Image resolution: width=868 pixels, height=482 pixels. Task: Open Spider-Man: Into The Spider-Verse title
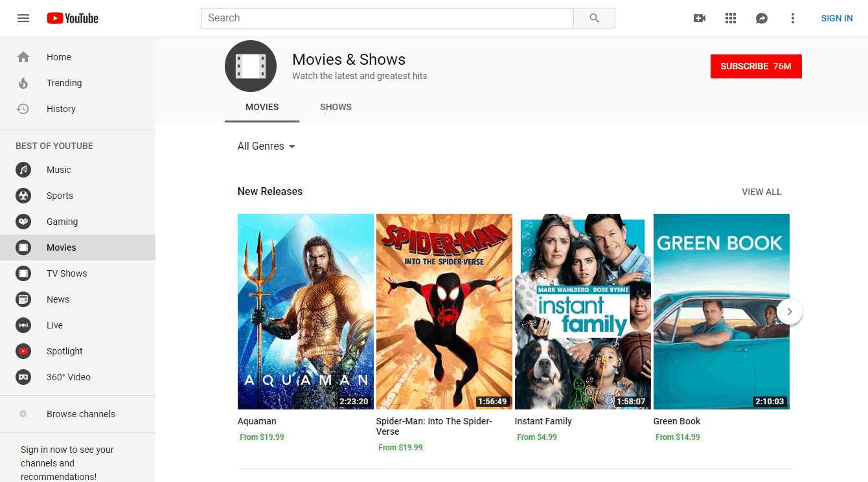434,426
